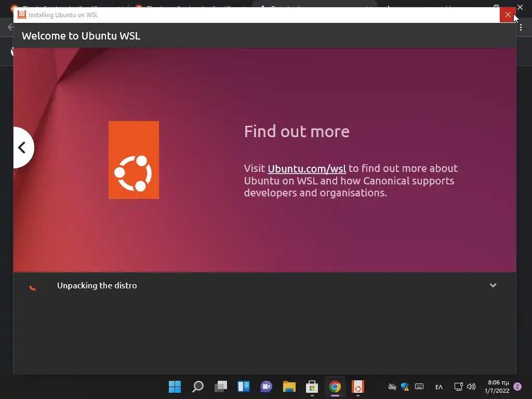Open the clock showing 8:06 πμ 1/7/2022
532x399 pixels.
pos(497,387)
